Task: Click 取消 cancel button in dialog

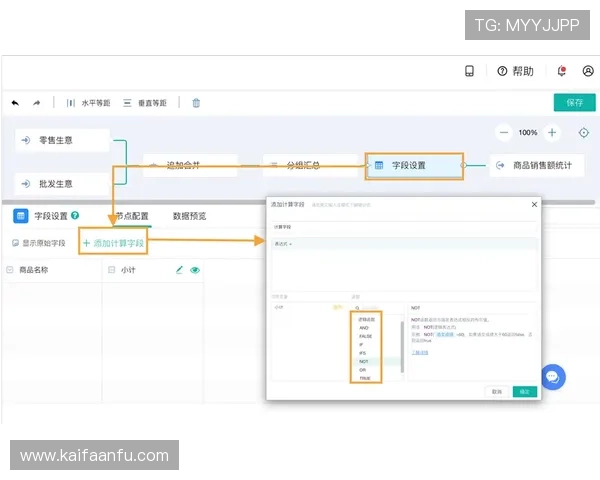Action: (x=497, y=392)
